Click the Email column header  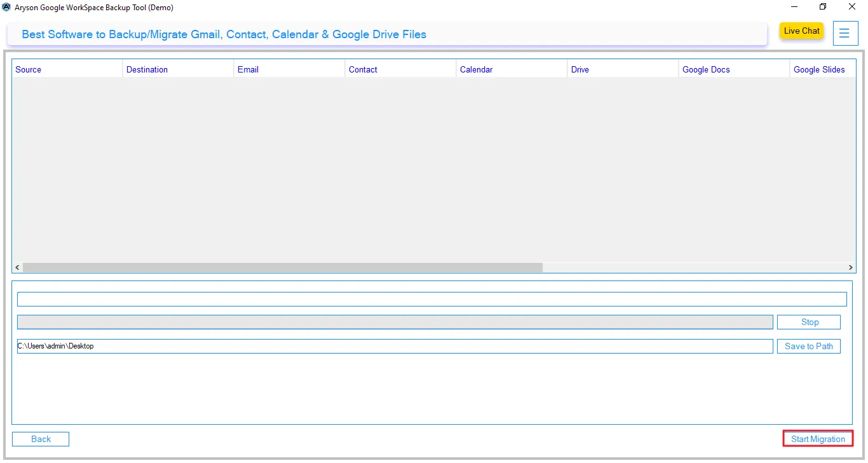point(248,69)
